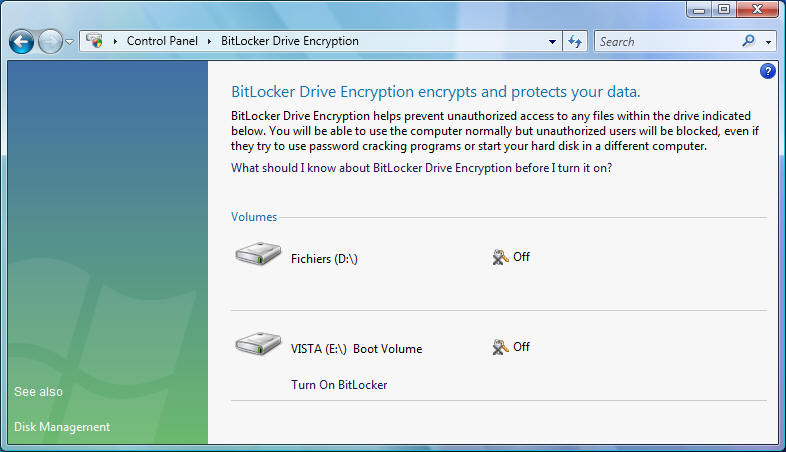
Task: Select the VISTA (E:\) Boot Volume drive icon
Action: coord(259,346)
